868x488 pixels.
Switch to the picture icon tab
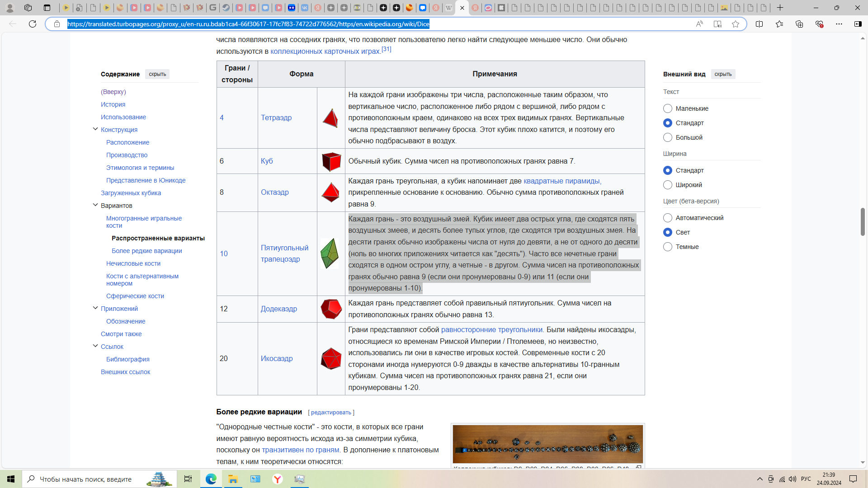click(724, 8)
